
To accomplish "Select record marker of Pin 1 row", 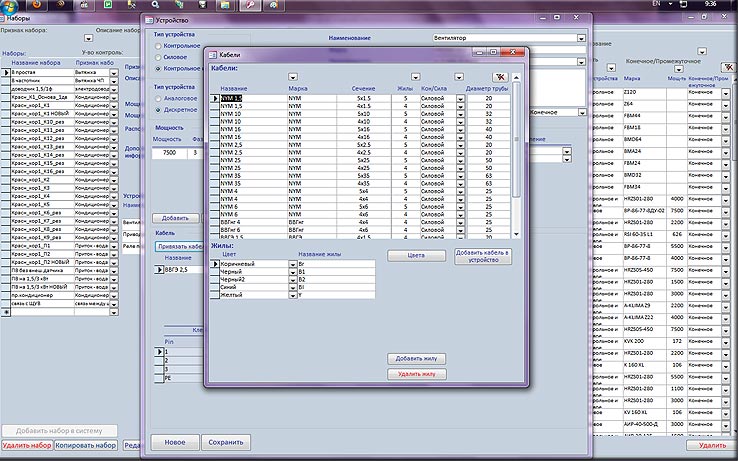I will coord(159,352).
